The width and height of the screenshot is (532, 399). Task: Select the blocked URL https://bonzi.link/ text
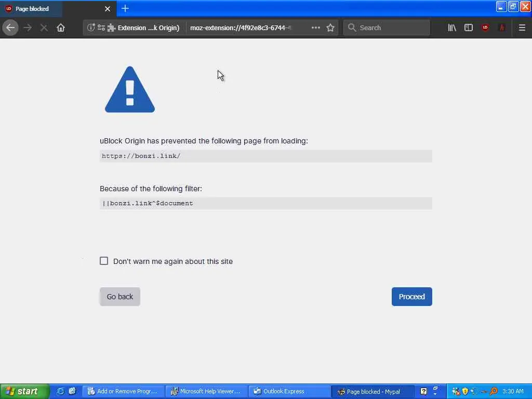(x=141, y=156)
